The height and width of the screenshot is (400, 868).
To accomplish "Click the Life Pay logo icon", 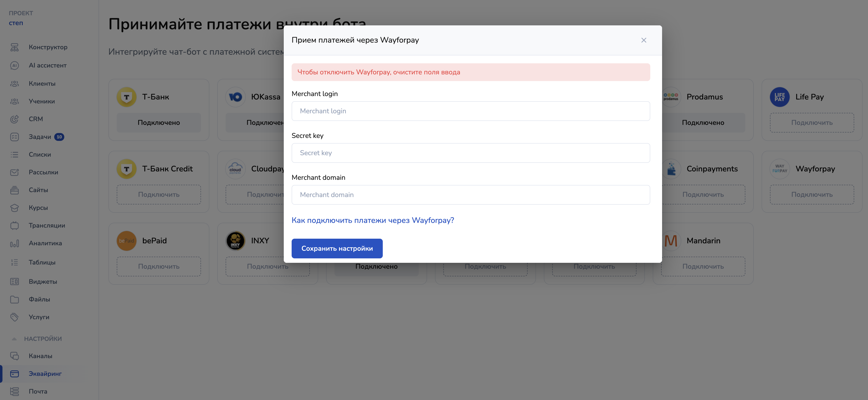I will [779, 97].
